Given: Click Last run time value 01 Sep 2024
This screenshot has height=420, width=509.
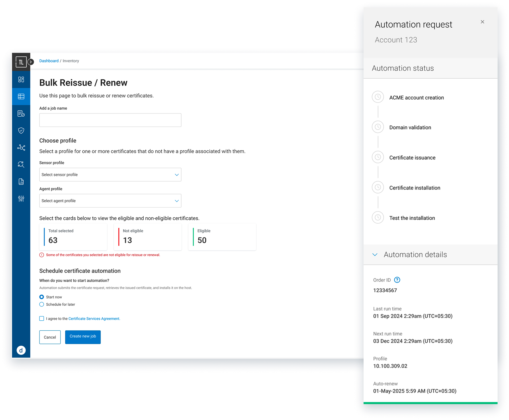Looking at the screenshot, I should point(413,316).
